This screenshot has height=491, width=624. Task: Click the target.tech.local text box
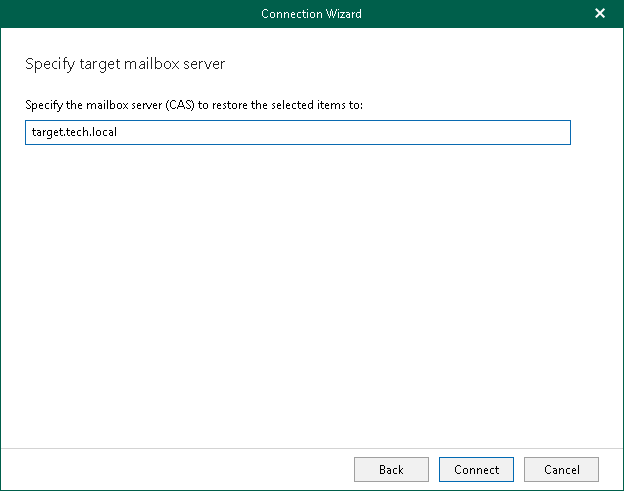[297, 132]
